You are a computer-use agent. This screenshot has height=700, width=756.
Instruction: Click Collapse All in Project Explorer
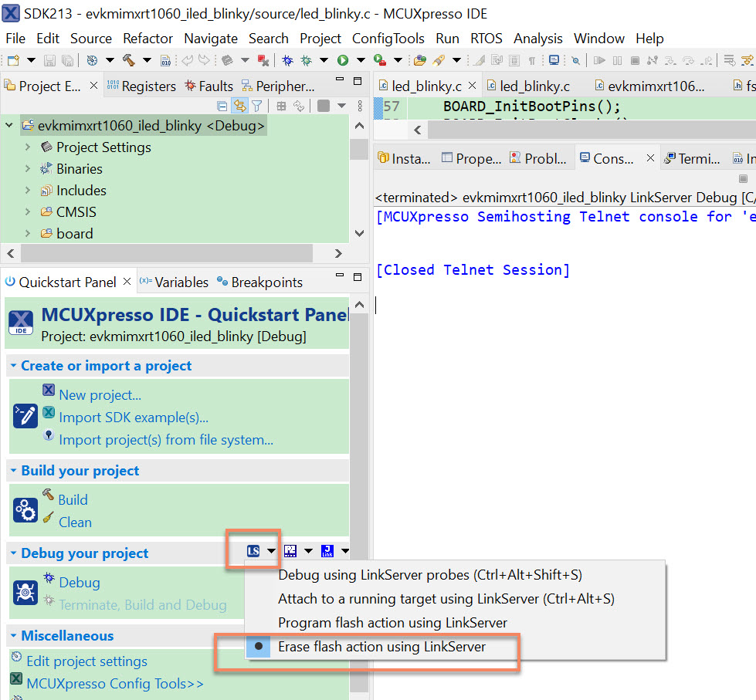point(222,106)
